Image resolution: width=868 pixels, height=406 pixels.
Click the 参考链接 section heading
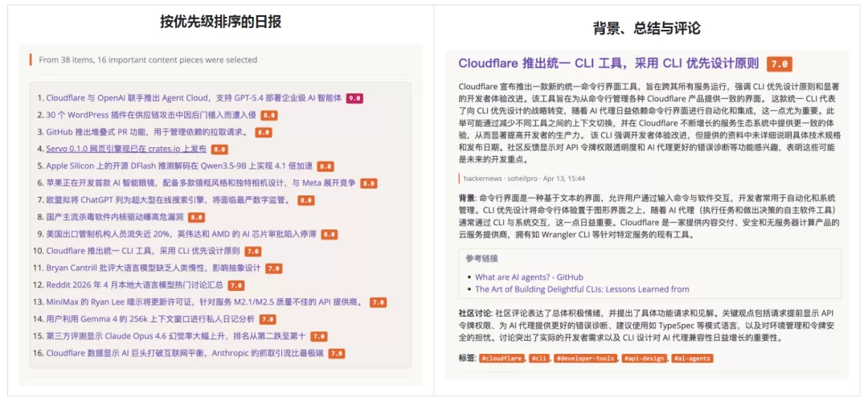(482, 259)
